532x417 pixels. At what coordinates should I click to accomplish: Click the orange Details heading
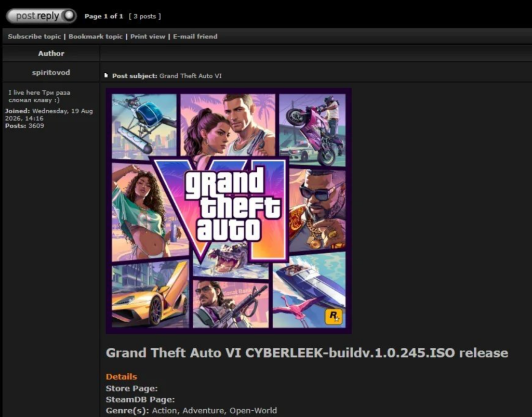[x=121, y=376]
